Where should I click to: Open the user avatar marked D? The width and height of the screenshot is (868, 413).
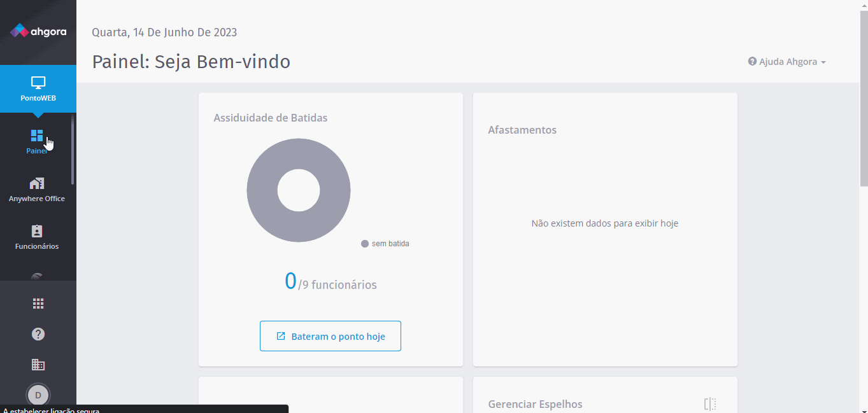(38, 395)
